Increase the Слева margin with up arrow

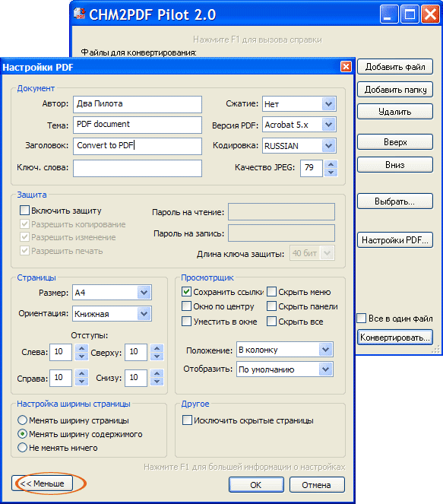(81, 348)
